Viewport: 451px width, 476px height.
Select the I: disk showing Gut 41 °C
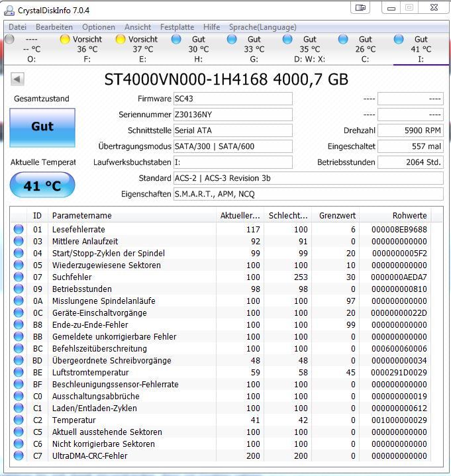421,49
